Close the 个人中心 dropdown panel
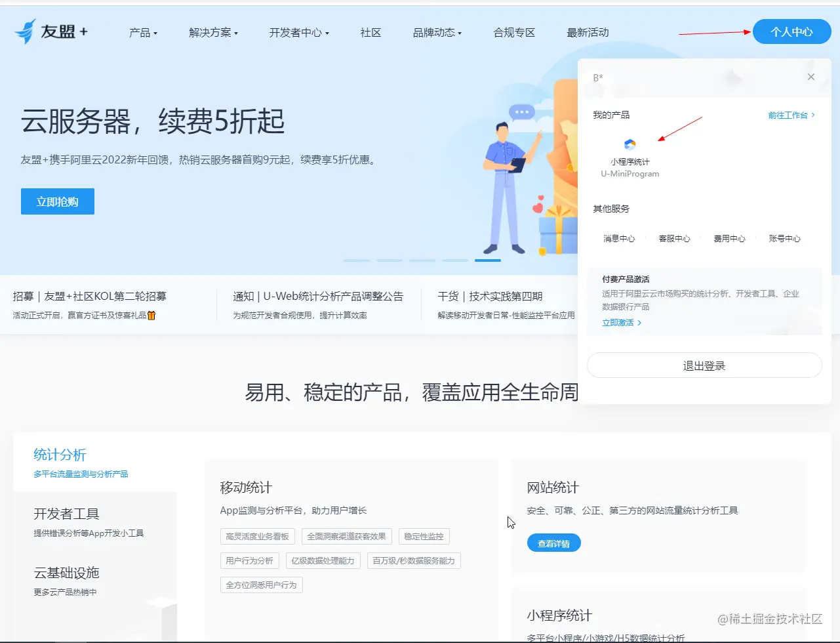 click(811, 77)
